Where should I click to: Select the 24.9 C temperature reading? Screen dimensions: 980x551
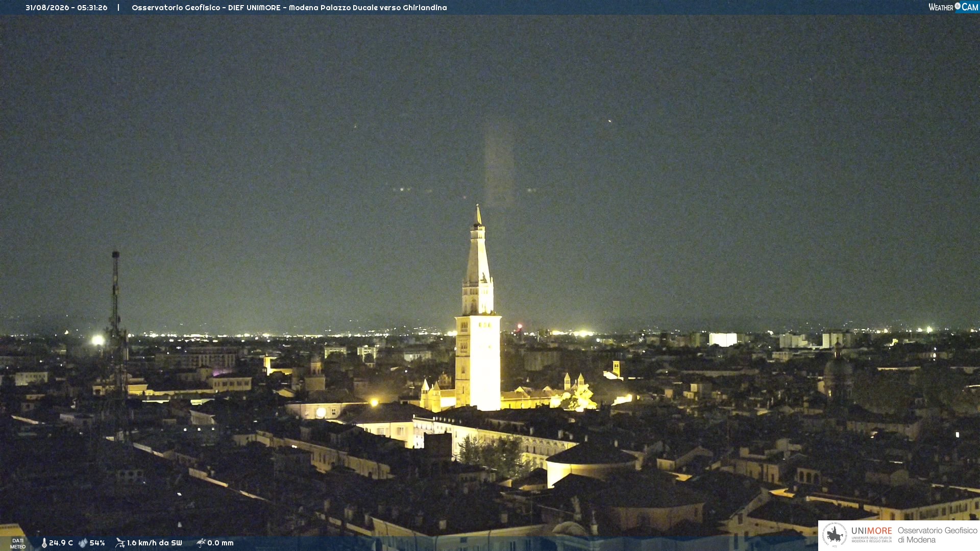coord(61,543)
